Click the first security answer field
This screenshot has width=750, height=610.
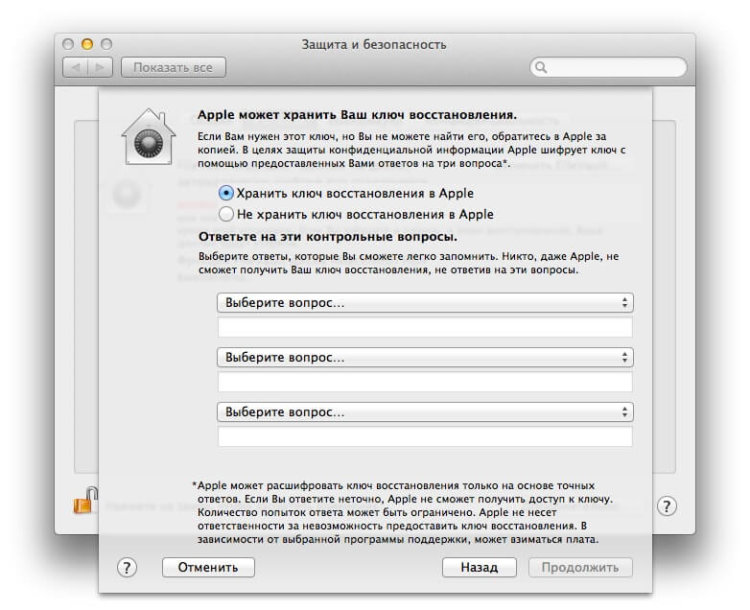point(425,328)
